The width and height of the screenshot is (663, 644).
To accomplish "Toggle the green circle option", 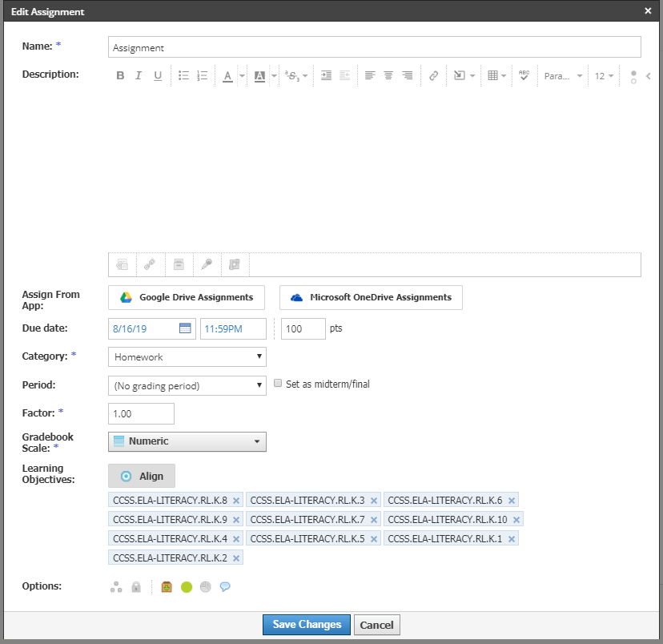I will pos(187,587).
